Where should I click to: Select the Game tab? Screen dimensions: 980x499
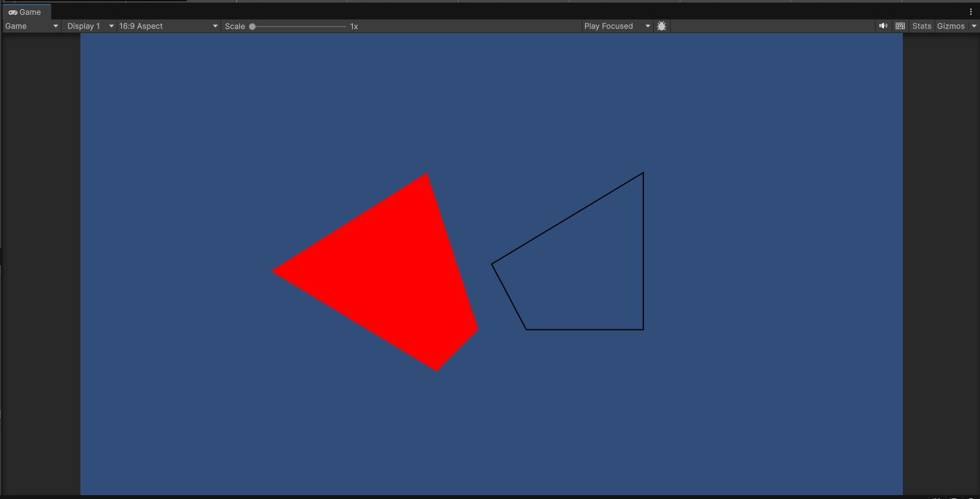[26, 12]
